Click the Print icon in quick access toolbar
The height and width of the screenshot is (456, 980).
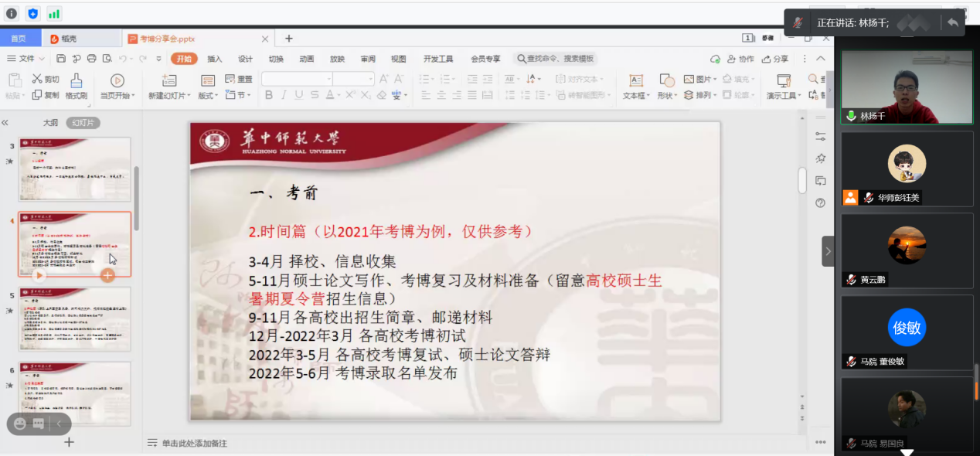click(x=92, y=59)
